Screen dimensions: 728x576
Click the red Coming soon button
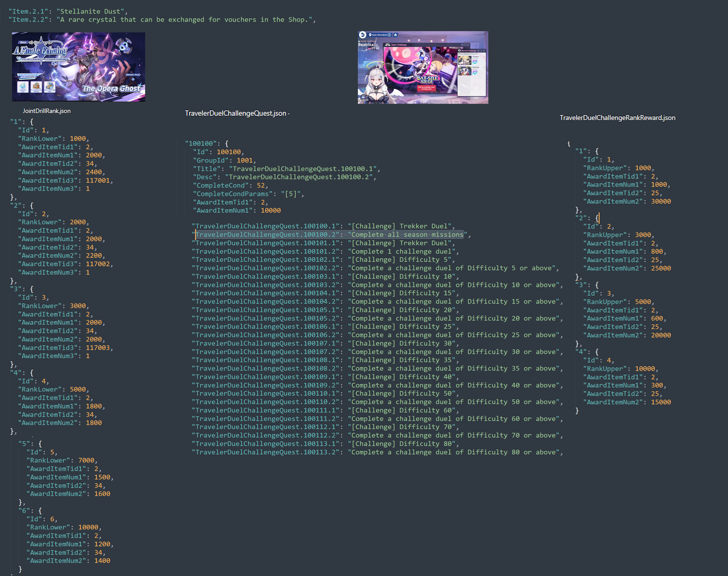click(x=427, y=88)
